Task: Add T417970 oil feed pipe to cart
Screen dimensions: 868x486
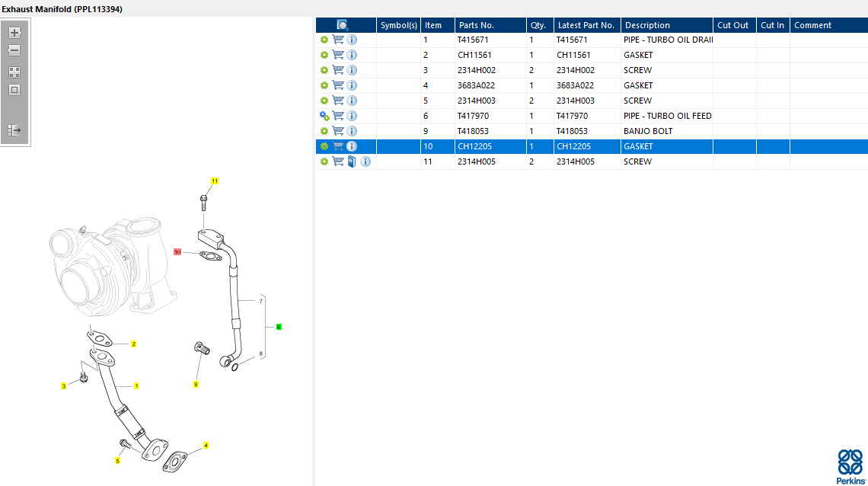Action: pyautogui.click(x=337, y=116)
